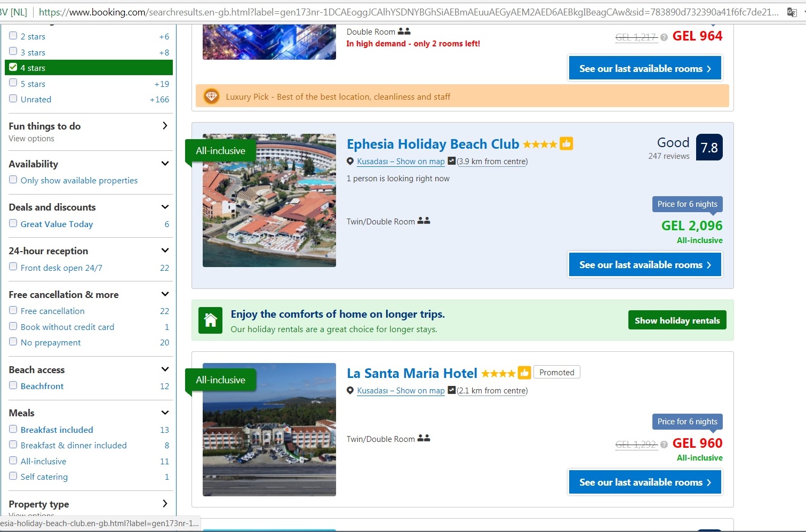Collapse the Meals filter section
This screenshot has width=806, height=532.
[x=165, y=413]
